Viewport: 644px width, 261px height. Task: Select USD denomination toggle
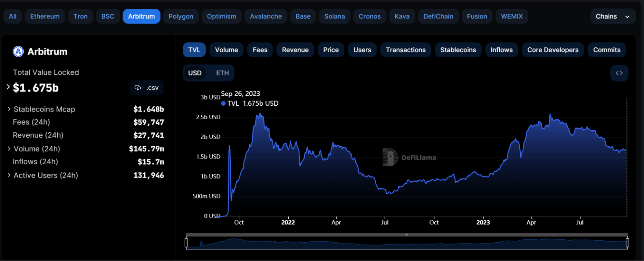tap(195, 73)
